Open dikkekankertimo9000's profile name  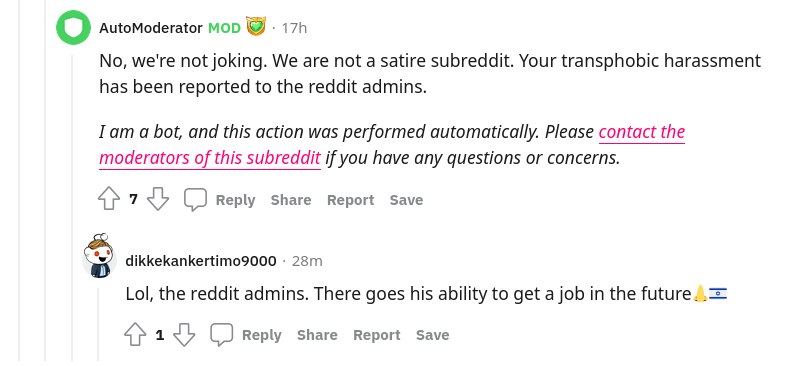pos(201,261)
